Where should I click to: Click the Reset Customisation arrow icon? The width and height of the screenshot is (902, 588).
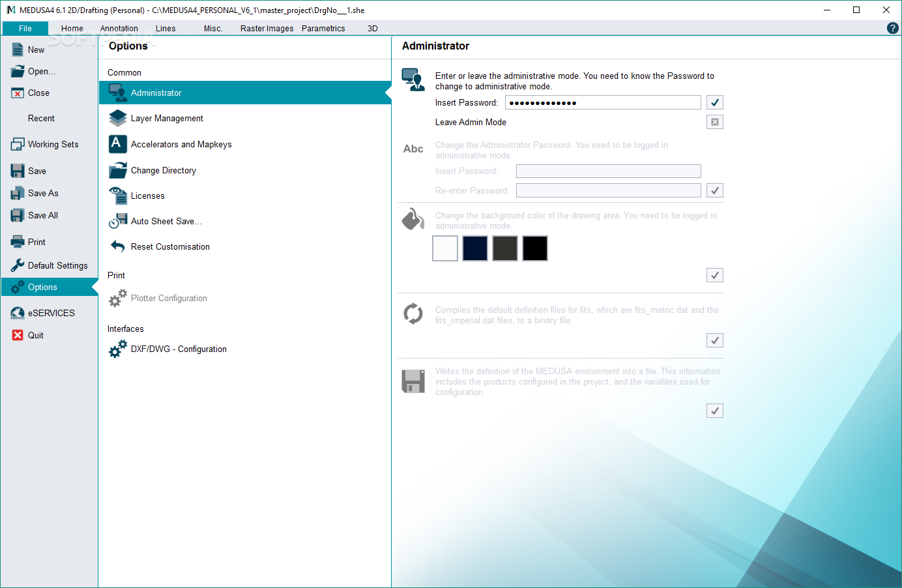118,246
